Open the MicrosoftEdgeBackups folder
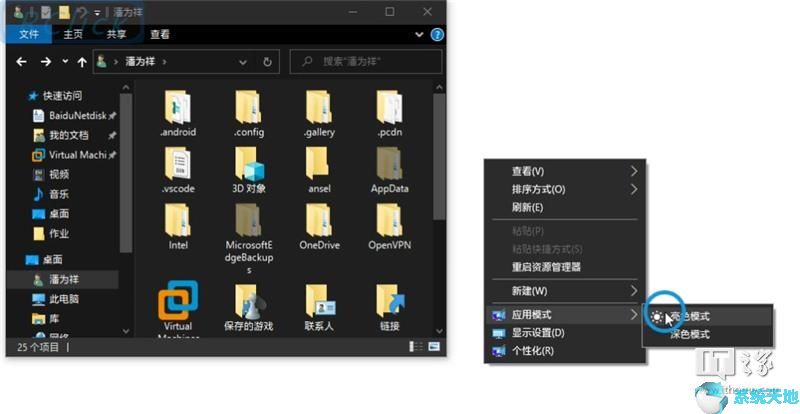This screenshot has height=414, width=800. tap(249, 238)
